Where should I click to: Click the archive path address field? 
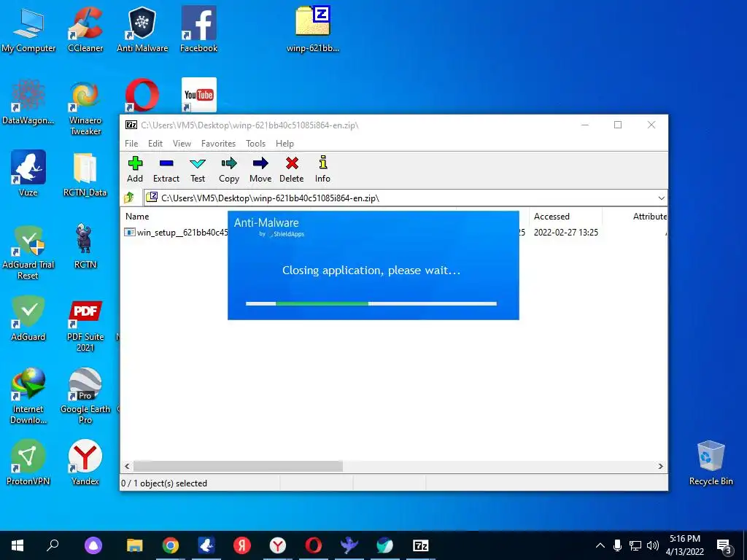point(400,198)
